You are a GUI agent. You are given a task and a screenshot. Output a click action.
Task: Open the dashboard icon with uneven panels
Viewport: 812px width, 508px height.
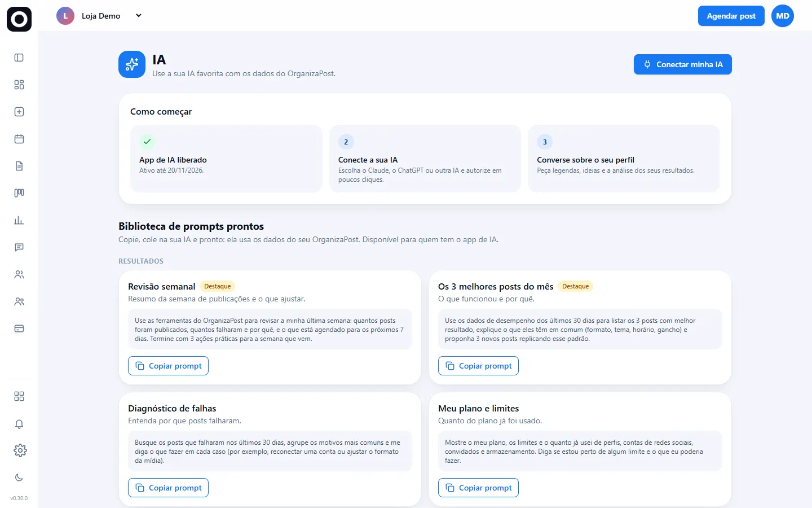pos(19,85)
